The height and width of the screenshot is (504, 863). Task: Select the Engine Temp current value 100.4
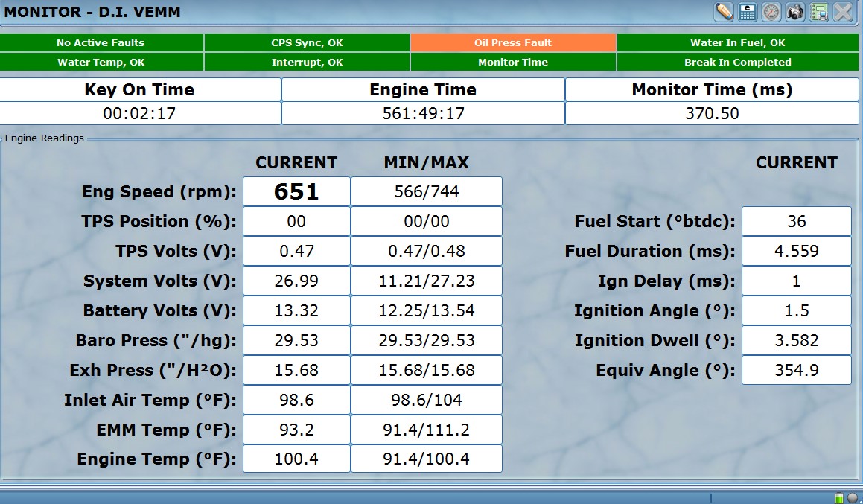[296, 459]
